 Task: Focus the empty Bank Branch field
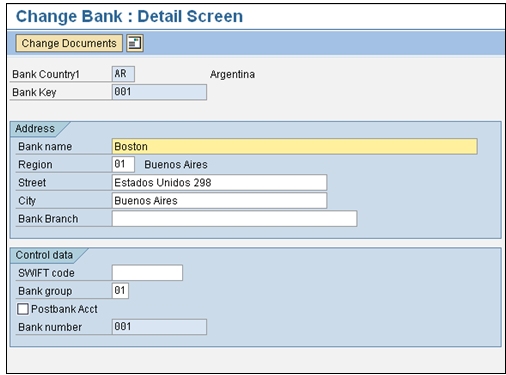click(234, 219)
